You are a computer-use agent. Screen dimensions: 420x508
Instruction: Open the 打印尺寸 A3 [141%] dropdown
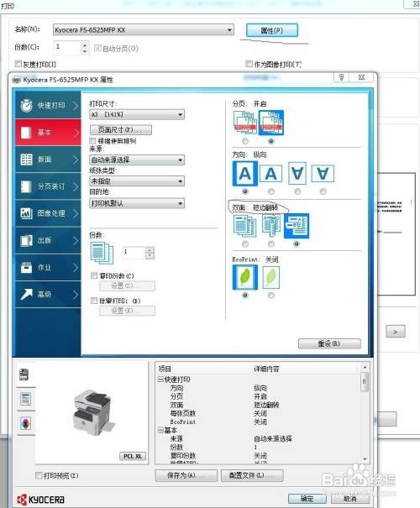(x=137, y=114)
